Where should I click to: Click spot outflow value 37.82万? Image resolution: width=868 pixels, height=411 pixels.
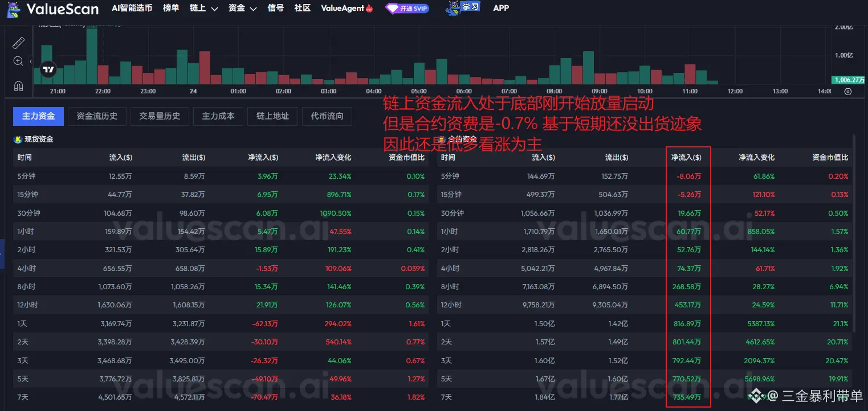pos(193,195)
